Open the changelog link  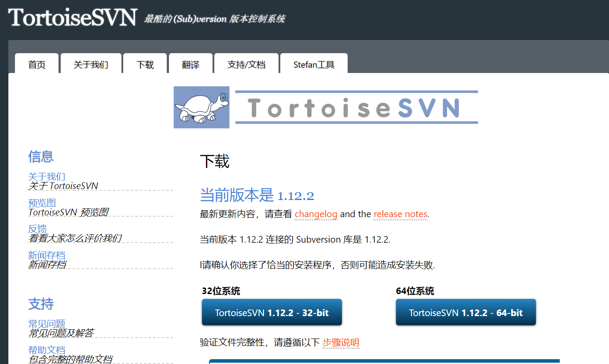pyautogui.click(x=316, y=214)
